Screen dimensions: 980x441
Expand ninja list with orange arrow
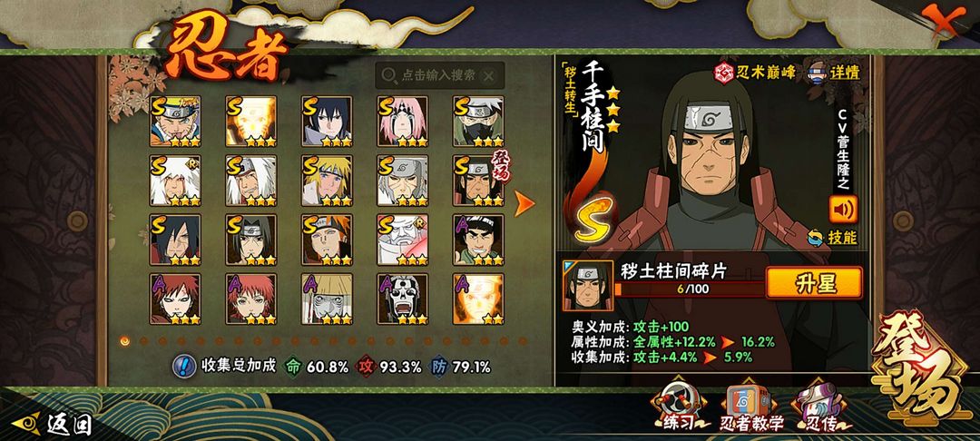coord(524,203)
